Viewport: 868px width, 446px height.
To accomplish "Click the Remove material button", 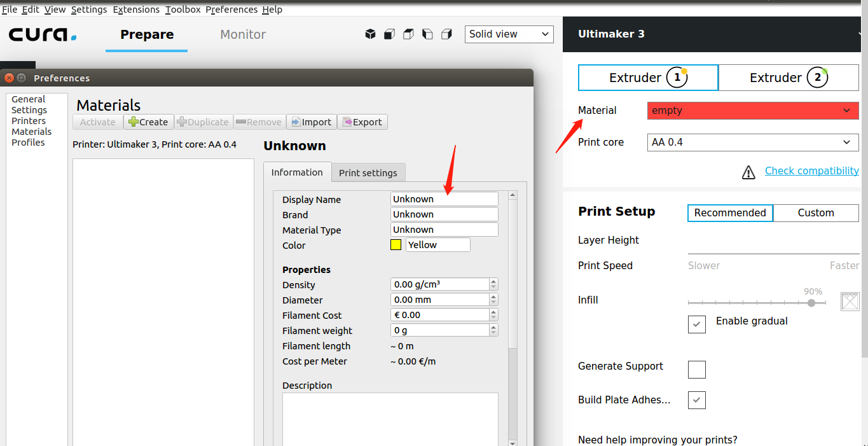I will pyautogui.click(x=259, y=122).
